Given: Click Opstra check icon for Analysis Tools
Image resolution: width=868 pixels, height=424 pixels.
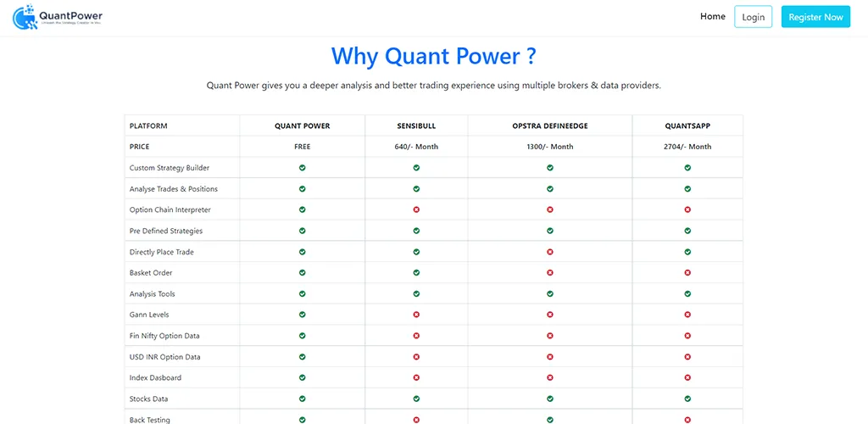Looking at the screenshot, I should pos(549,294).
